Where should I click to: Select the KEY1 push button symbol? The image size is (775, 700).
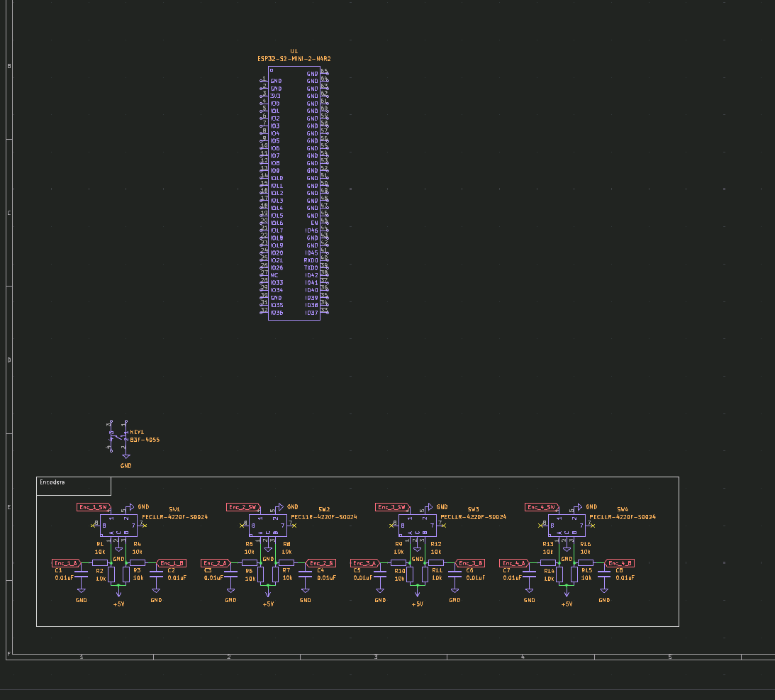118,436
